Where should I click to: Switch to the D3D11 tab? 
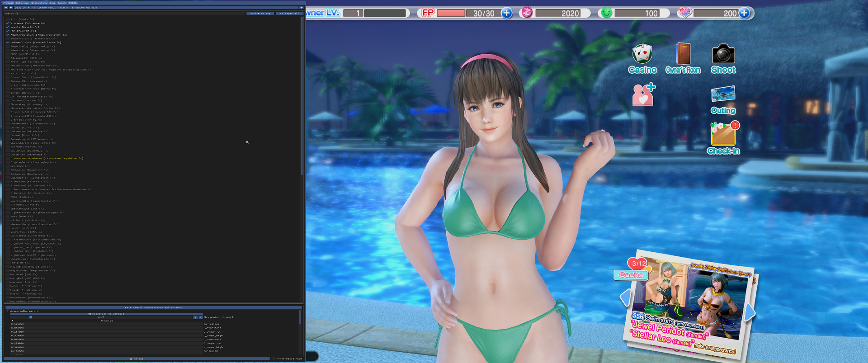click(72, 3)
